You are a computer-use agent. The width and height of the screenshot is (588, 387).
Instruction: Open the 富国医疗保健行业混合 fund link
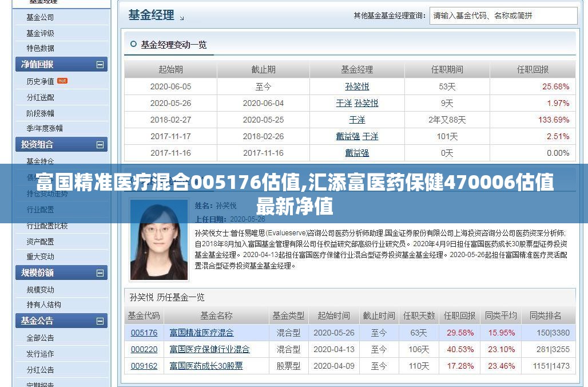coord(209,349)
